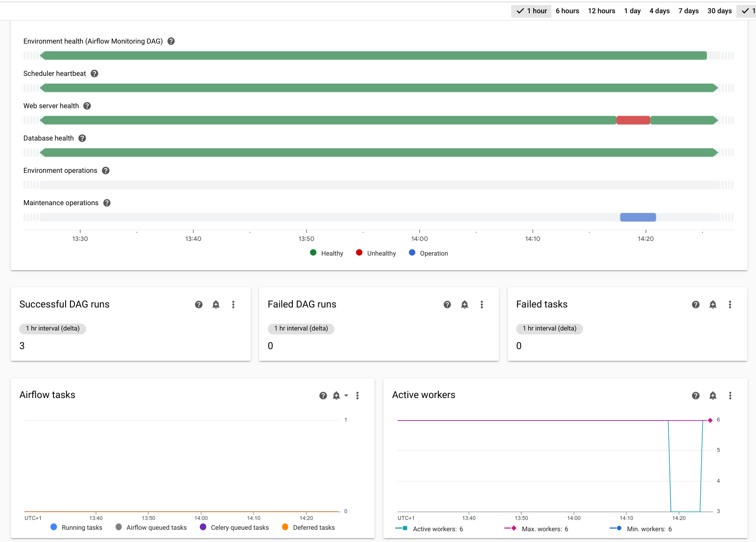This screenshot has height=542, width=756.
Task: Click Web server health help icon
Action: (x=87, y=106)
